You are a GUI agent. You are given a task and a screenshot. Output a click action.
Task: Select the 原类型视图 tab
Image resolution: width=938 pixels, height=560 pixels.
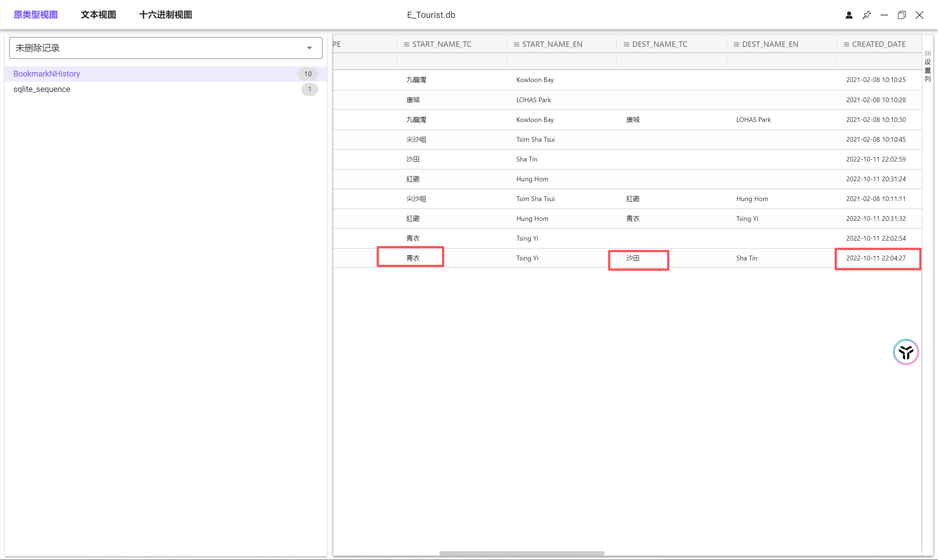pos(36,15)
